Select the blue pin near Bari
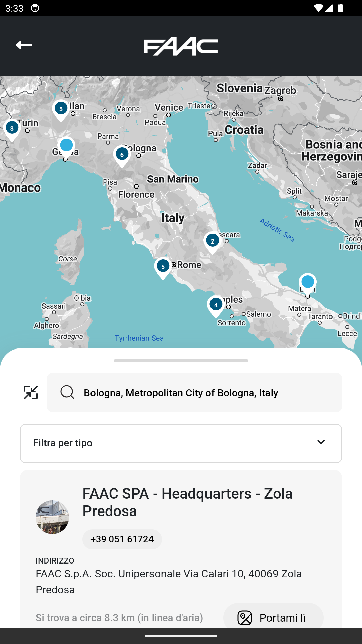This screenshot has height=644, width=362. coord(308,282)
